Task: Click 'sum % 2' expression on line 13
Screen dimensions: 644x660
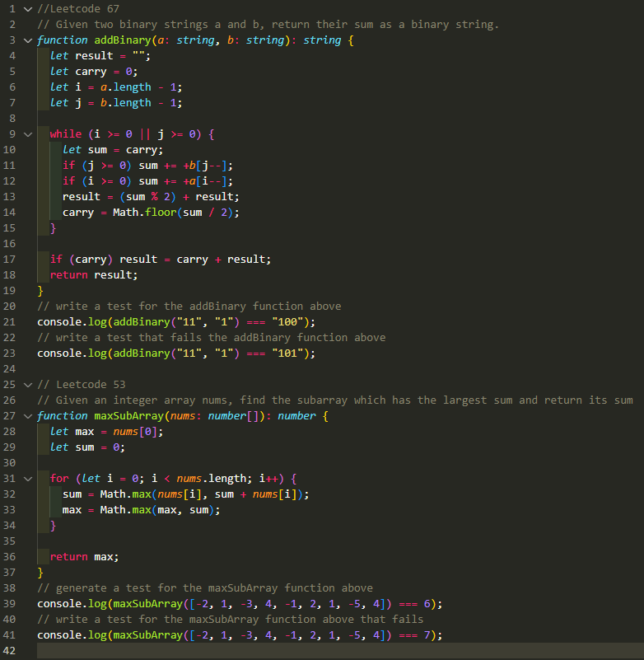Action: pyautogui.click(x=147, y=197)
